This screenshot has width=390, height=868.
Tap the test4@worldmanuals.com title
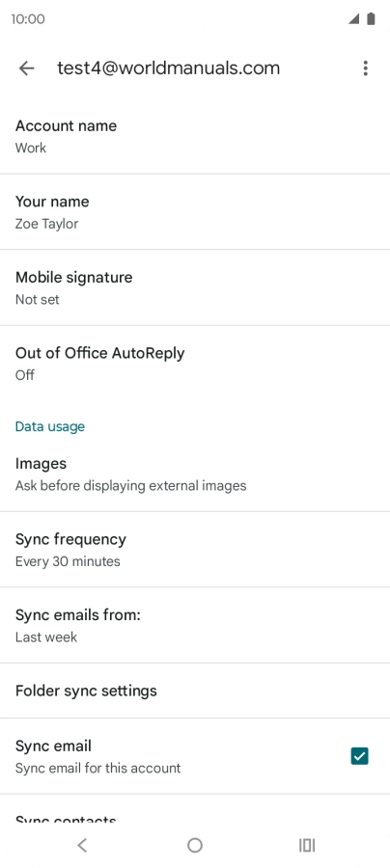pos(168,68)
